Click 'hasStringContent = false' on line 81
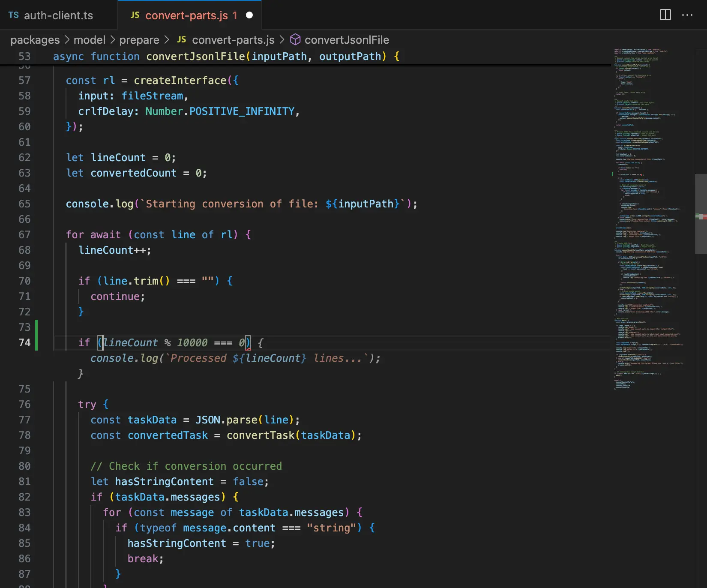 [189, 482]
